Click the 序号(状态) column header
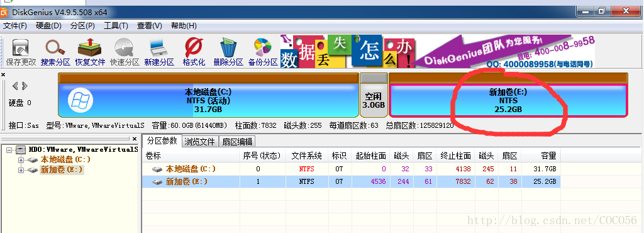The width and height of the screenshot is (644, 233). (262, 156)
